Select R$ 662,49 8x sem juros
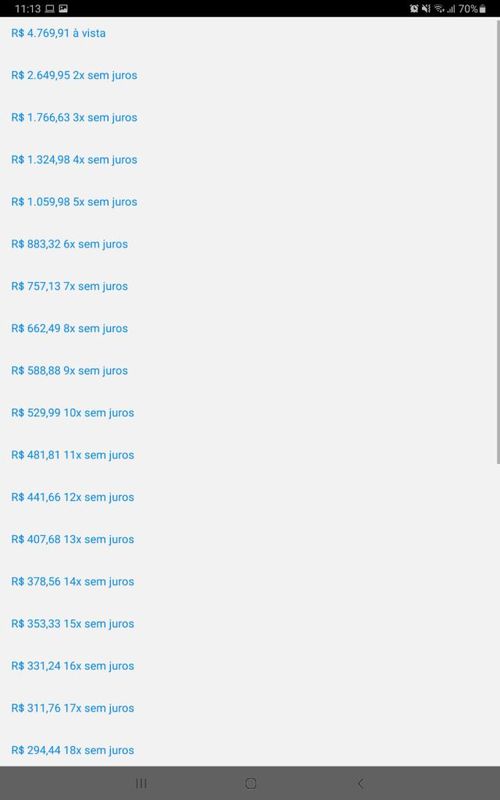500x800 pixels. coord(69,329)
